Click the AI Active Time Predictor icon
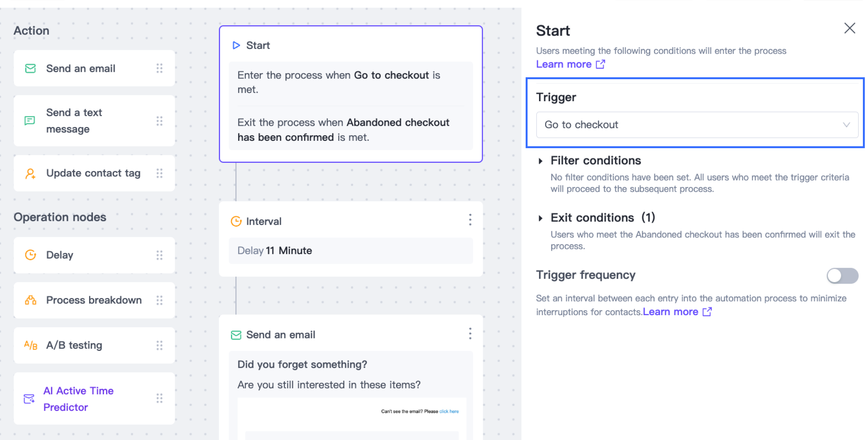 (29, 399)
